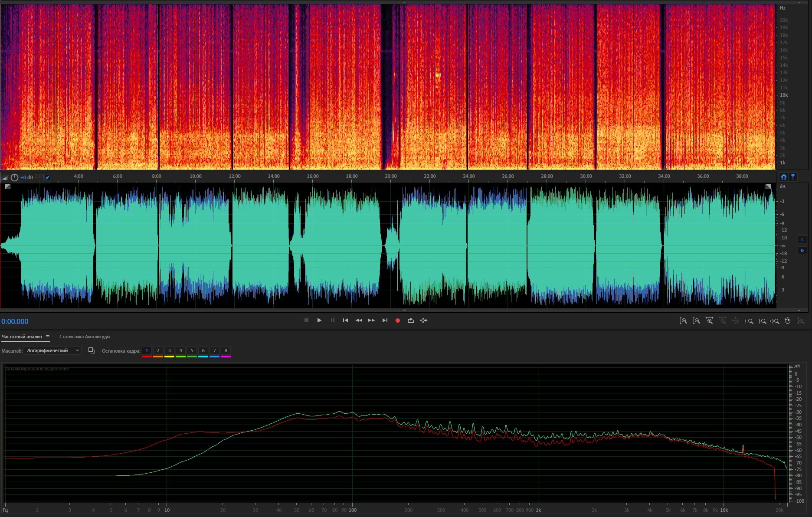Switch to the Статистика Амплитуды tab

click(x=85, y=337)
